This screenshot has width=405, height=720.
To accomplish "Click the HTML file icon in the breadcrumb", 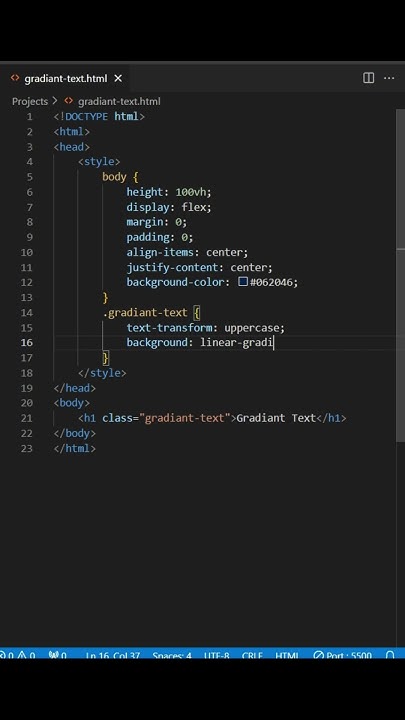I will point(69,101).
